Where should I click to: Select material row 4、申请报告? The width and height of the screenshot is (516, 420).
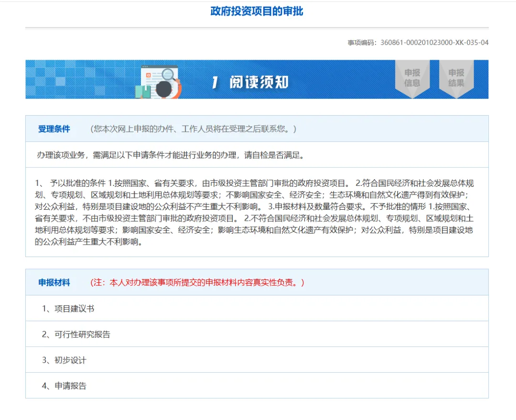pos(257,386)
